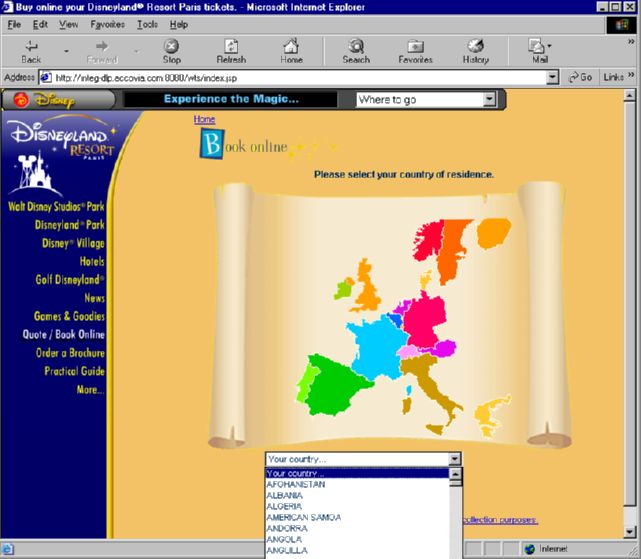This screenshot has height=559, width=641.
Task: Select AMERICAN SAMOA in country list
Action: tap(357, 518)
